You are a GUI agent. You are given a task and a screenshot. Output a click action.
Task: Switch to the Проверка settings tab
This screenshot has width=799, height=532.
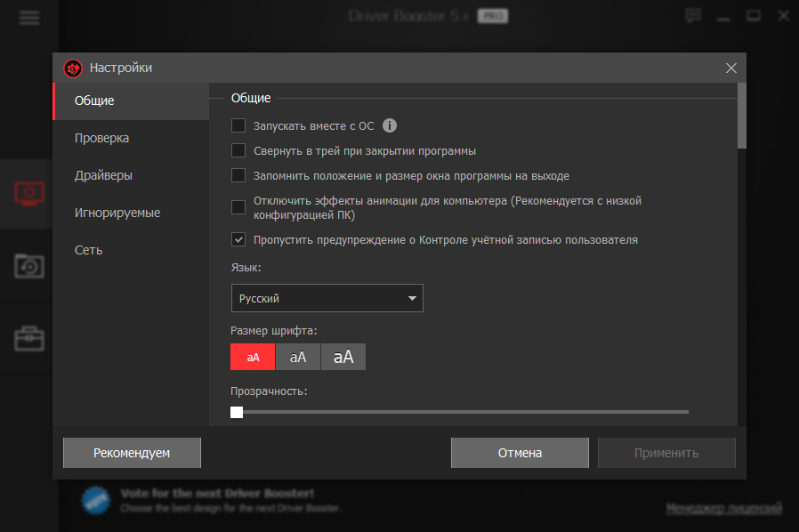131,138
